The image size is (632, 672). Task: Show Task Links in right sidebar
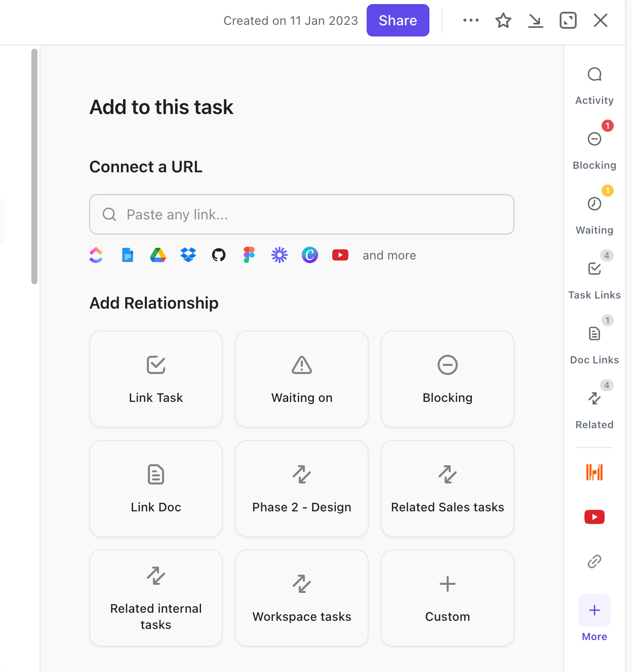(594, 279)
